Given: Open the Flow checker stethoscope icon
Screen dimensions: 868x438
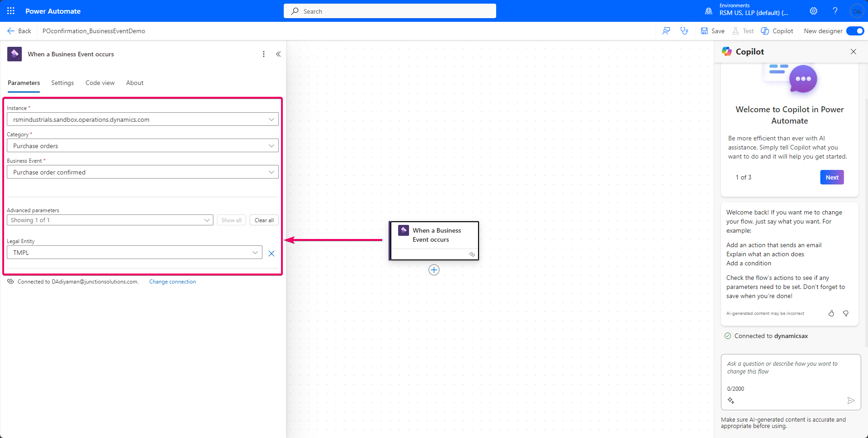Looking at the screenshot, I should [684, 31].
